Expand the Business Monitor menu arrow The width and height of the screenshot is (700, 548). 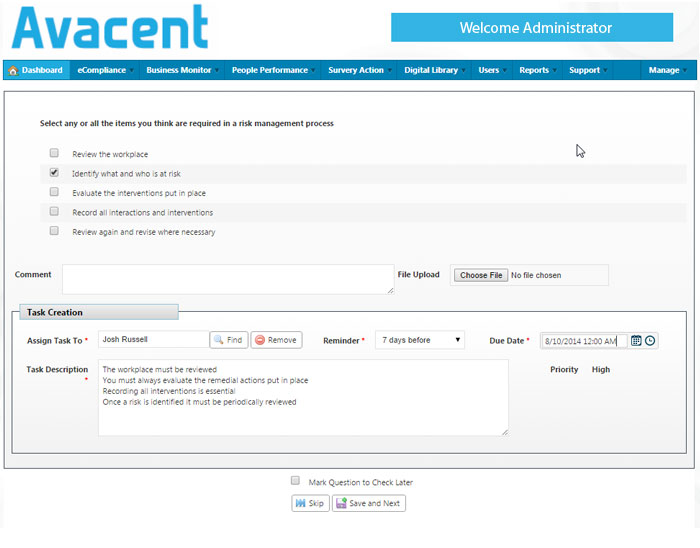(x=217, y=71)
